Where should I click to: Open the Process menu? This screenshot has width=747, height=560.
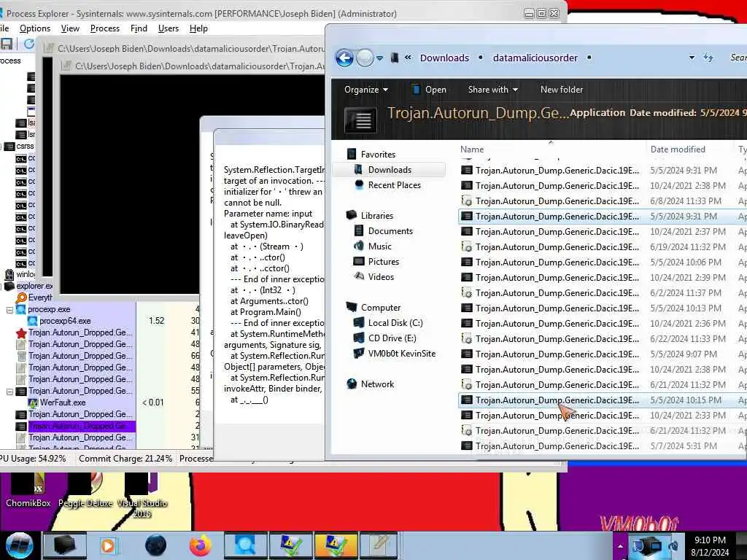(105, 28)
